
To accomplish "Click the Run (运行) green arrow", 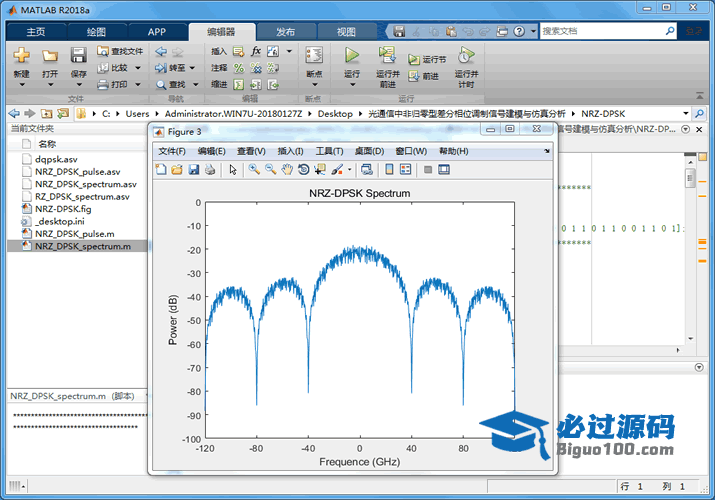I will [x=352, y=55].
